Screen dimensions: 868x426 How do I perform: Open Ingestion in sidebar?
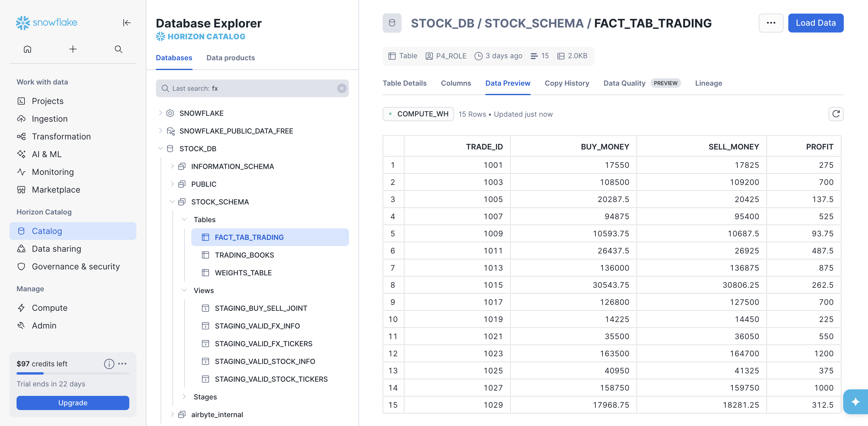(x=73, y=119)
